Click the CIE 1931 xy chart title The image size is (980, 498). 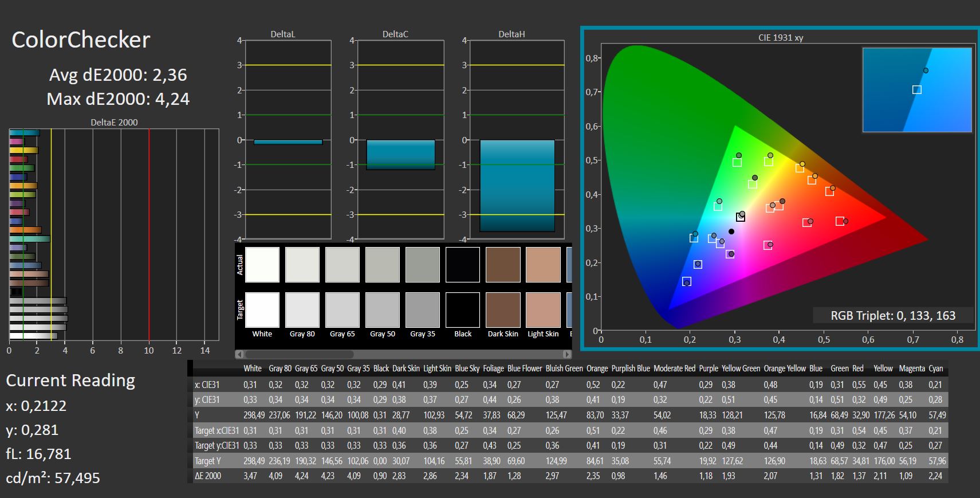pos(780,38)
